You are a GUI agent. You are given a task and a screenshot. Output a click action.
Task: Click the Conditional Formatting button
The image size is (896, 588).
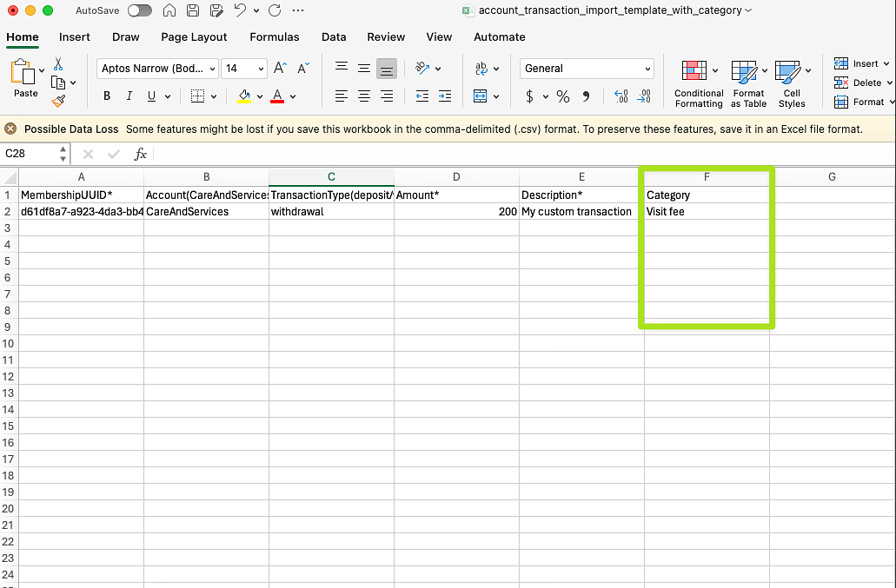click(698, 84)
